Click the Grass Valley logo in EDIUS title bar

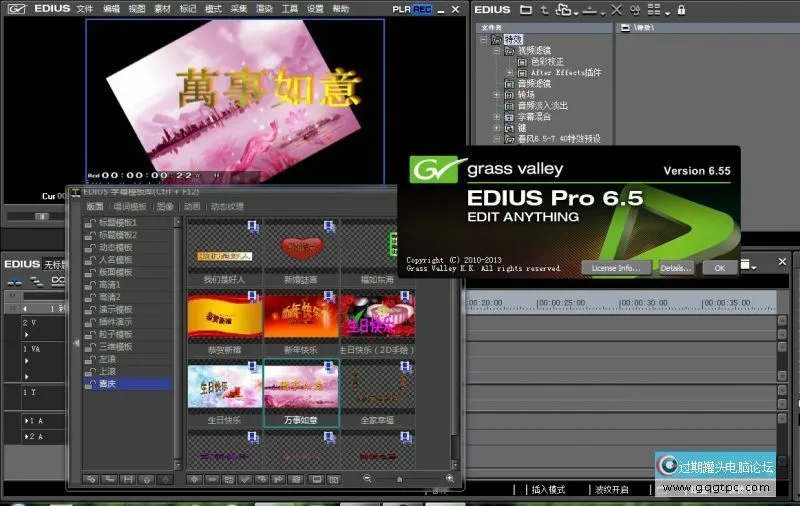(17, 9)
